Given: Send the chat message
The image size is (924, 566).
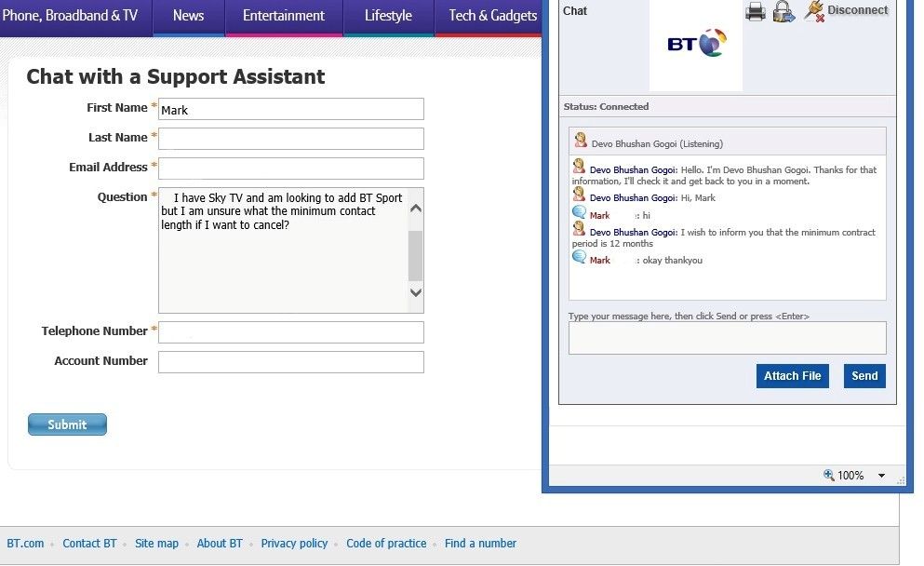Looking at the screenshot, I should point(864,376).
